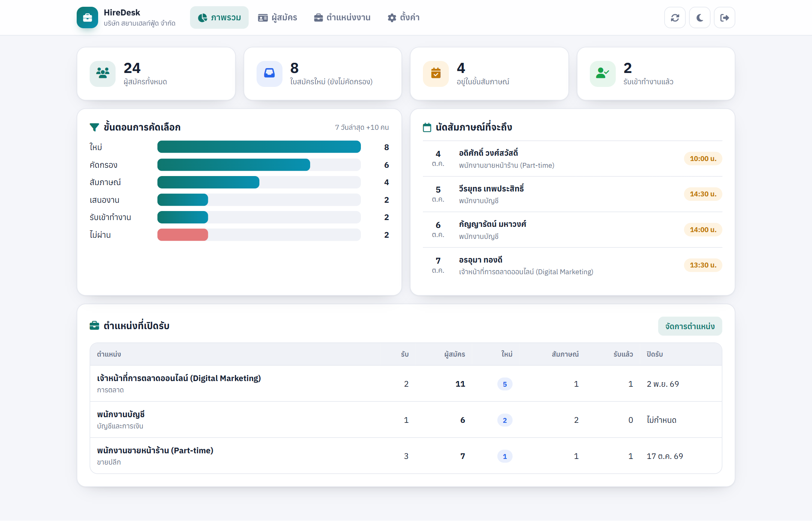This screenshot has width=812, height=521.
Task: Open the ตำแหน่งงาน tab
Action: point(342,18)
